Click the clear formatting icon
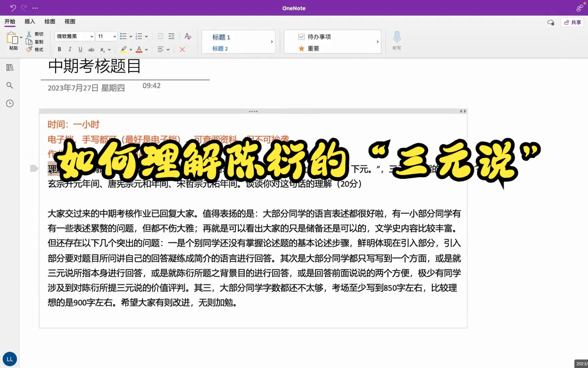The width and height of the screenshot is (588, 368). click(x=188, y=36)
